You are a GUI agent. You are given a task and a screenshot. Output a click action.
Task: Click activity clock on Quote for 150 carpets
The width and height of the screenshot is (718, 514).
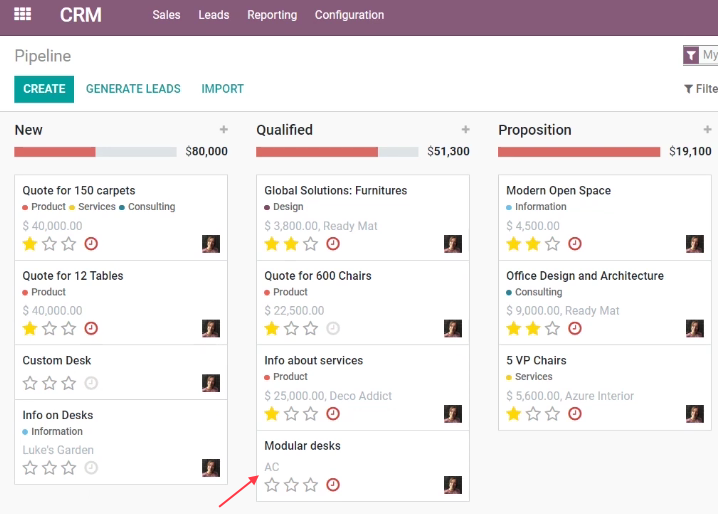pyautogui.click(x=91, y=244)
